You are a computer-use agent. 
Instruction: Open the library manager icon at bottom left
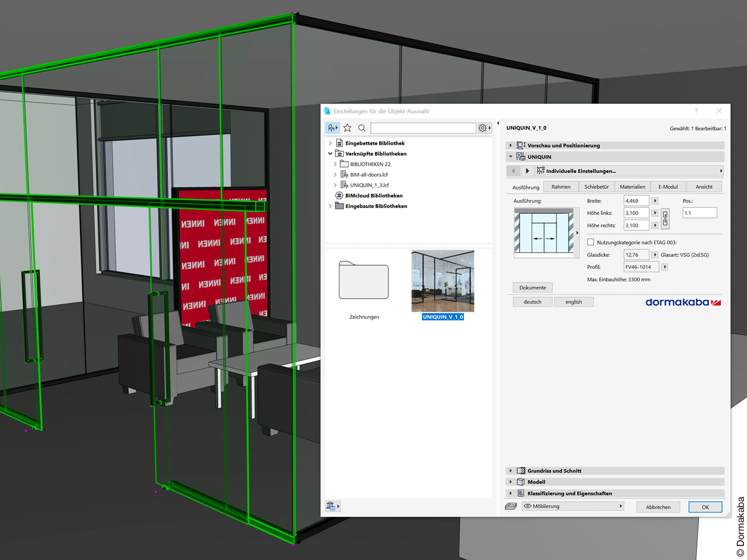click(332, 506)
